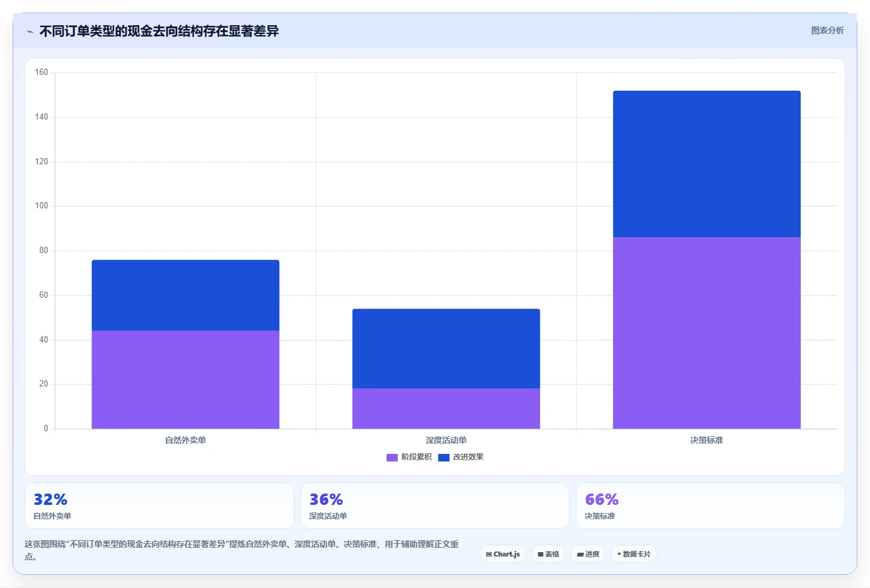Viewport: 870px width, 588px height.
Task: Open the 32% 自然外卖单 stat card
Action: pyautogui.click(x=159, y=506)
